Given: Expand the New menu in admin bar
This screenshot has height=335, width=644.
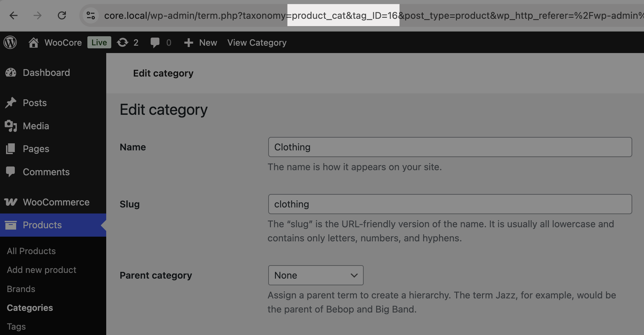Looking at the screenshot, I should [200, 42].
